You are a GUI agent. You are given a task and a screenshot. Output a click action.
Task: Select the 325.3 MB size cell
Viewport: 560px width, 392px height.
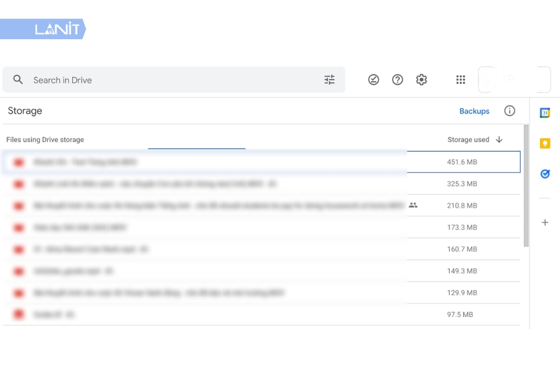[462, 184]
